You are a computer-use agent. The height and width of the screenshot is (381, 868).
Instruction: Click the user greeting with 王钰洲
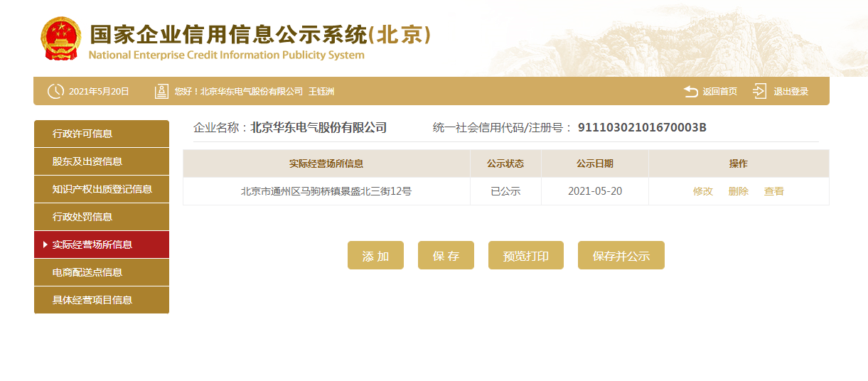(x=254, y=92)
